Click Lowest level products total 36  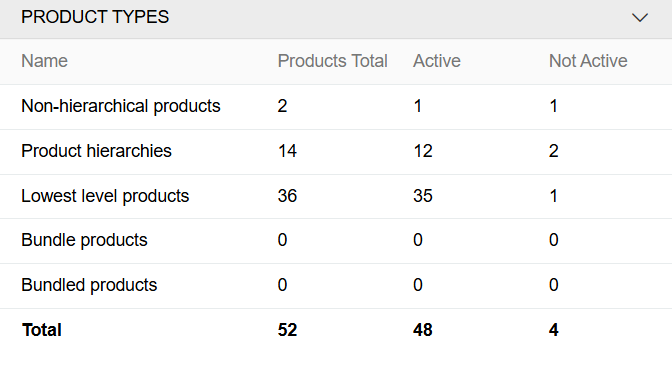(287, 196)
